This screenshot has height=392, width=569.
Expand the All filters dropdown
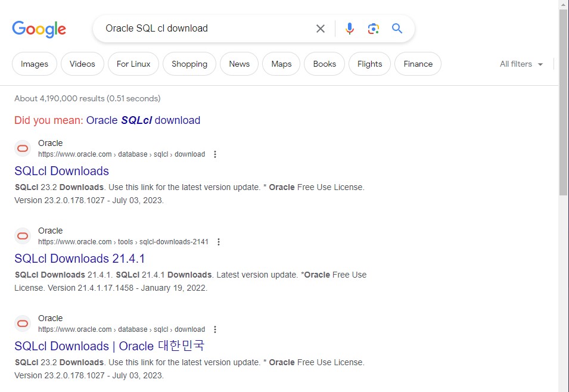coord(521,64)
